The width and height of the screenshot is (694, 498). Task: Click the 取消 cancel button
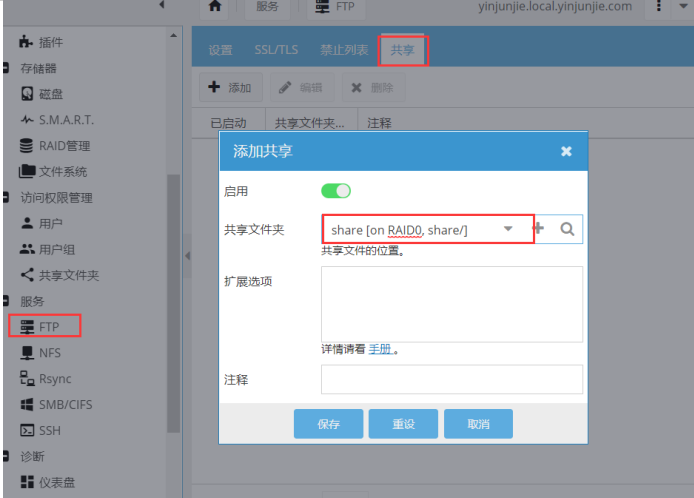478,424
